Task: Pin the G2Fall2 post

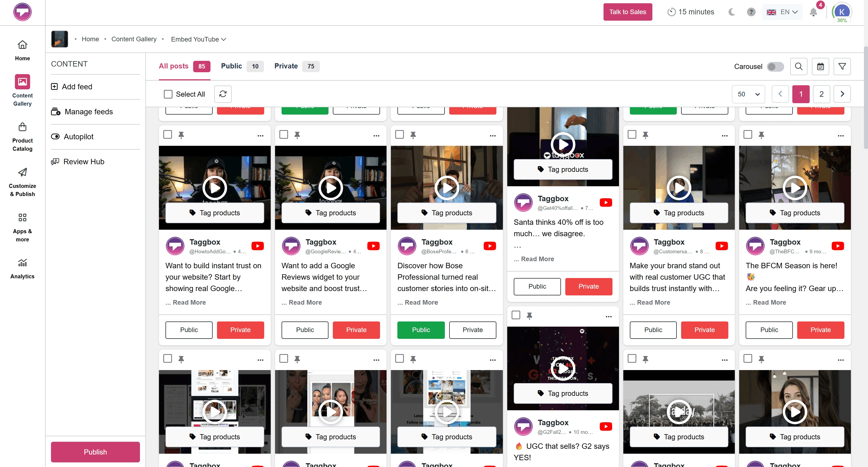Action: coord(529,315)
